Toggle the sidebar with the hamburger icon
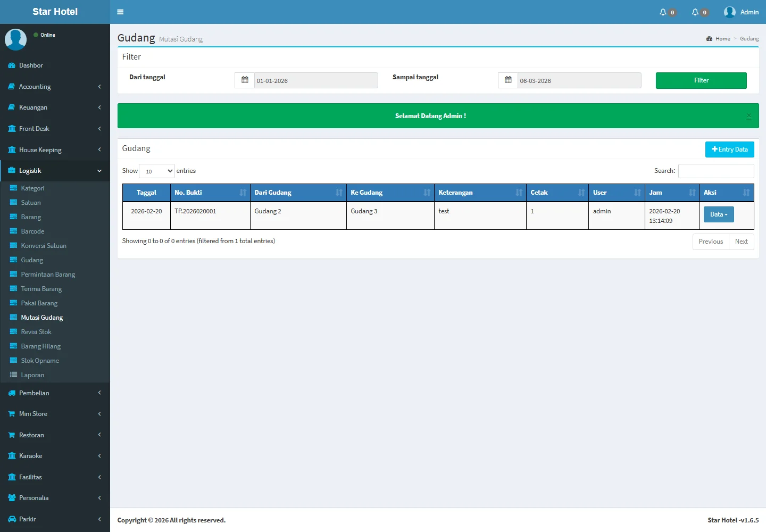 pos(120,12)
